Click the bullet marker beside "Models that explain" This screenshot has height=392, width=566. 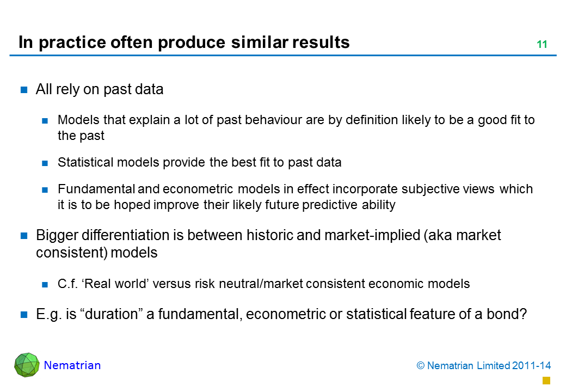46,121
